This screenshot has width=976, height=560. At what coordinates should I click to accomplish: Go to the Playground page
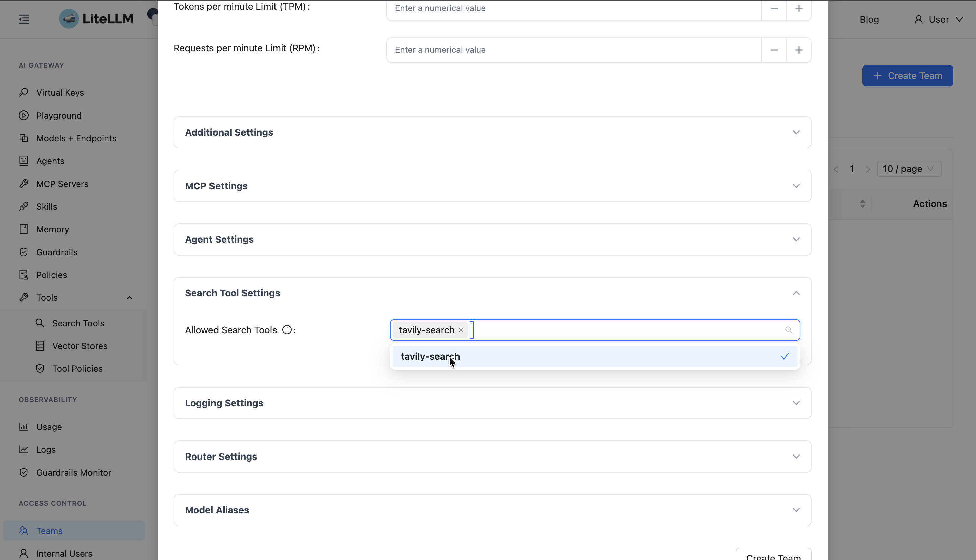pyautogui.click(x=59, y=116)
